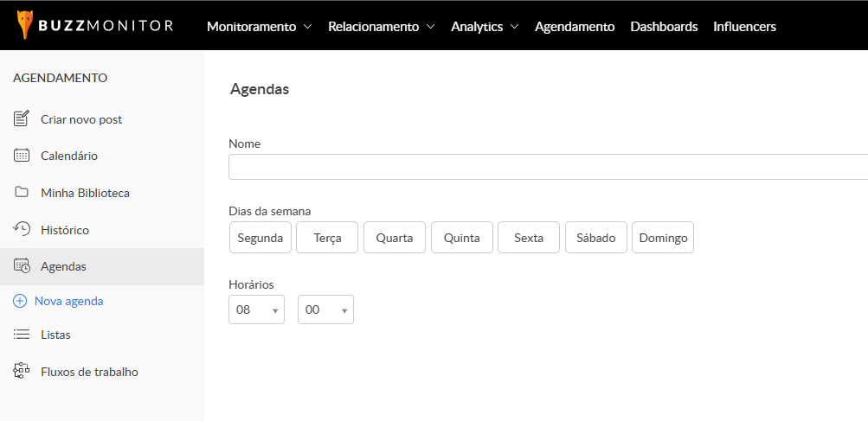Click the Agendas sidebar icon
The image size is (868, 421).
click(x=22, y=266)
